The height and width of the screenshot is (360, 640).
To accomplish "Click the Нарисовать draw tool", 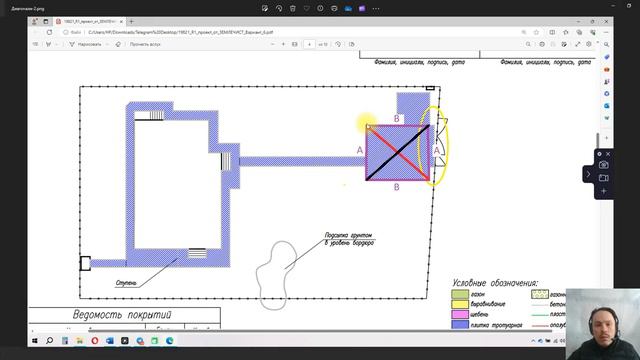I will (85, 44).
